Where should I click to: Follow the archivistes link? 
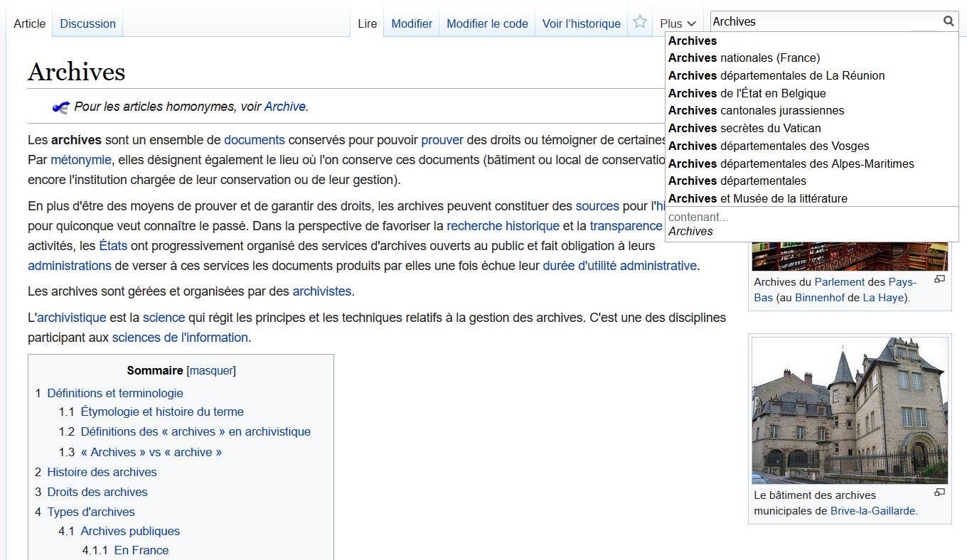(x=322, y=291)
